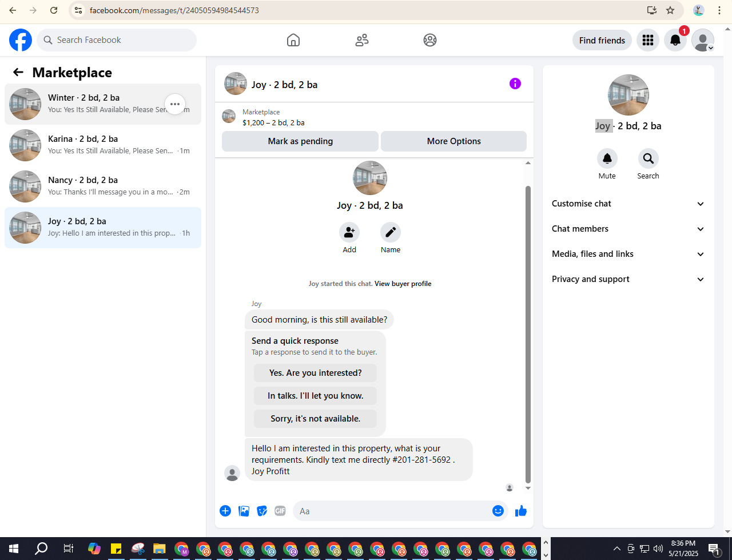The width and height of the screenshot is (732, 560).
Task: Open Task View from taskbar
Action: [x=68, y=549]
